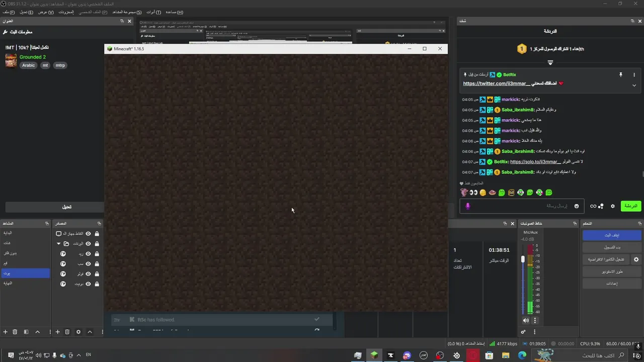Click the purple microphone in chat input
Image resolution: width=644 pixels, height=362 pixels.
click(467, 206)
